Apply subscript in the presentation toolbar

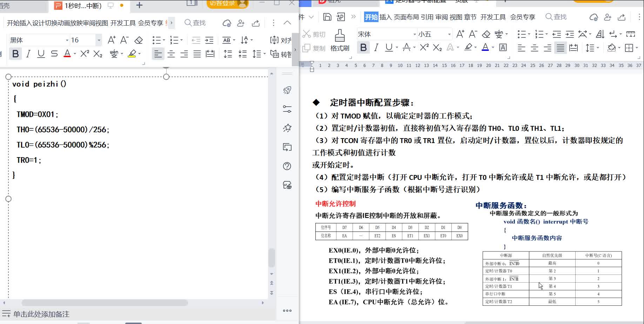(x=98, y=54)
